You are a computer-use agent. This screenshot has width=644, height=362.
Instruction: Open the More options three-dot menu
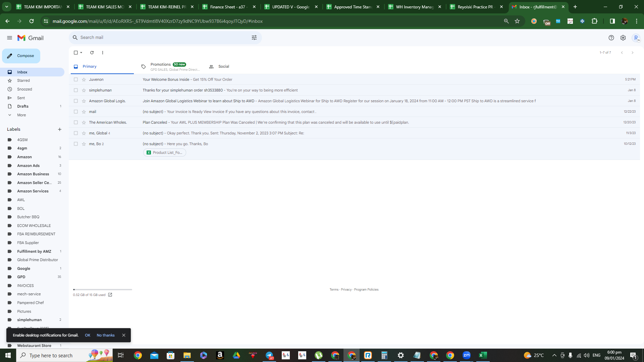(x=103, y=53)
